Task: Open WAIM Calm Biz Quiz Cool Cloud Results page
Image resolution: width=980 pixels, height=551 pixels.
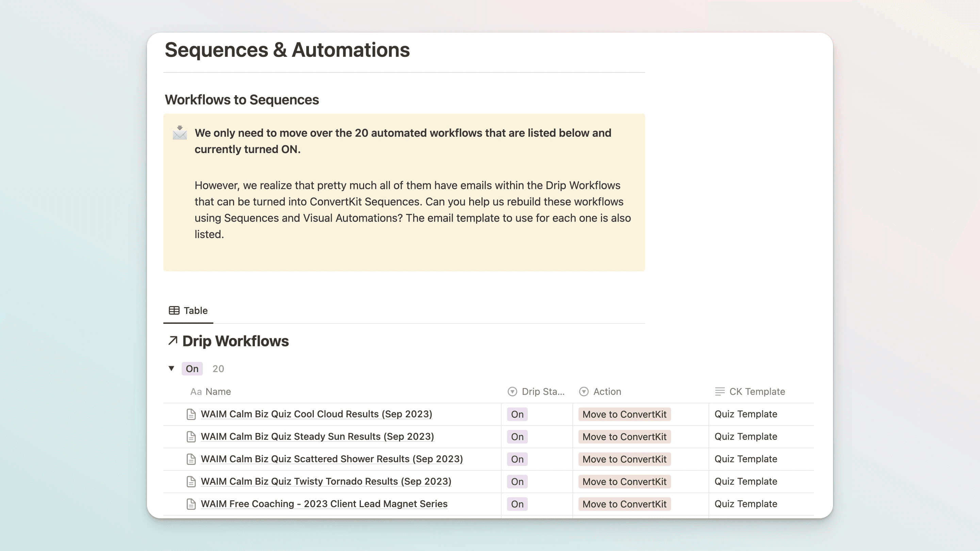Action: click(316, 414)
